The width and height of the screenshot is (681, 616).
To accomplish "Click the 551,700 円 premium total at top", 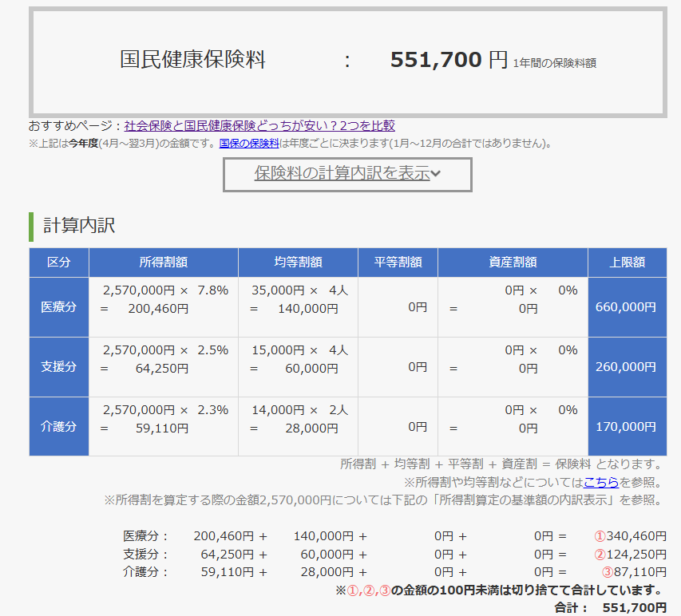I will [x=449, y=60].
